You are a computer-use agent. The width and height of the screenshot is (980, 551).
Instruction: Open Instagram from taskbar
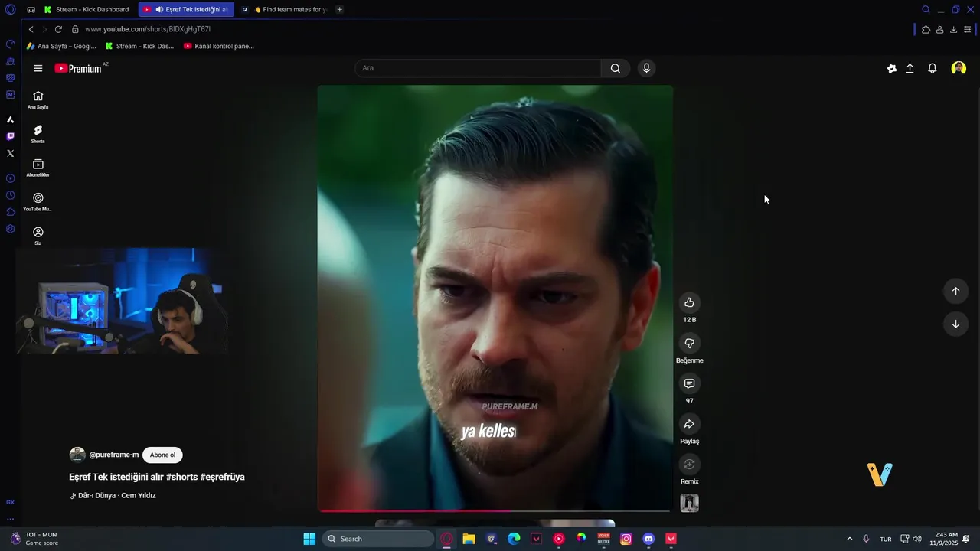click(x=626, y=539)
